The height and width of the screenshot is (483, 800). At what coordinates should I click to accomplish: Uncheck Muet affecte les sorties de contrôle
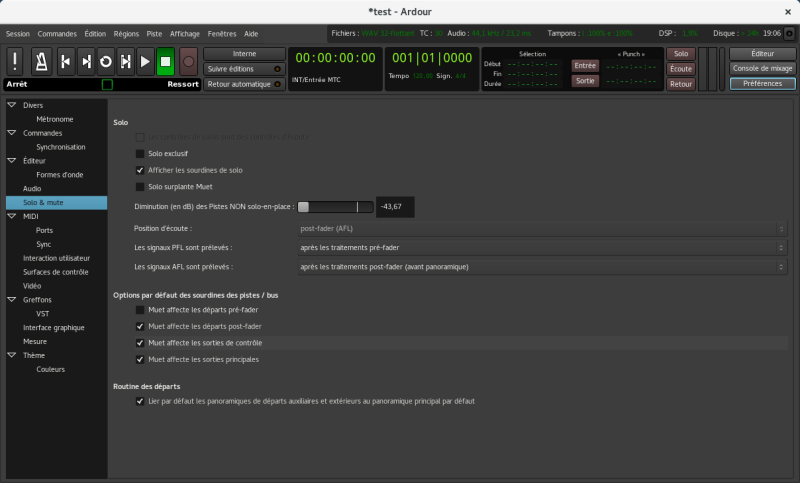coord(140,343)
